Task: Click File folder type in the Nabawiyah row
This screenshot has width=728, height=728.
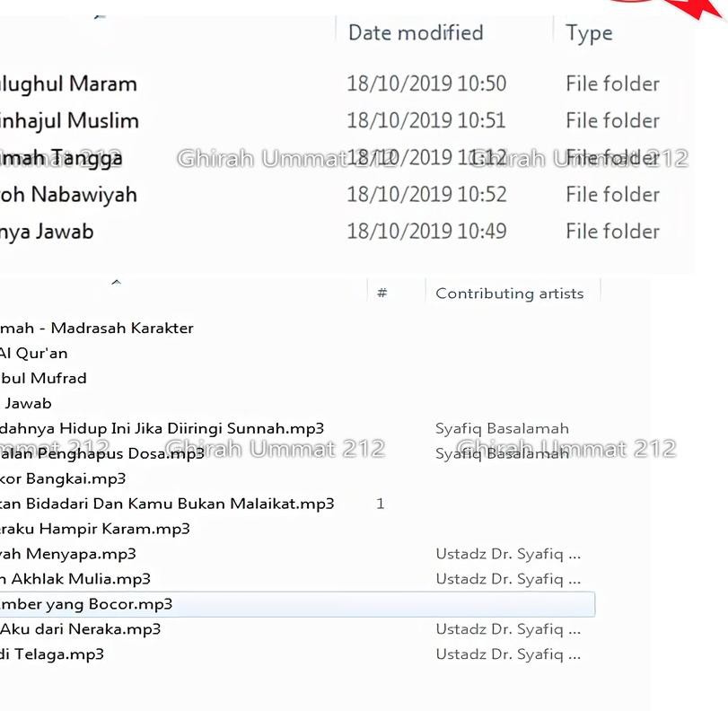Action: pyautogui.click(x=612, y=195)
